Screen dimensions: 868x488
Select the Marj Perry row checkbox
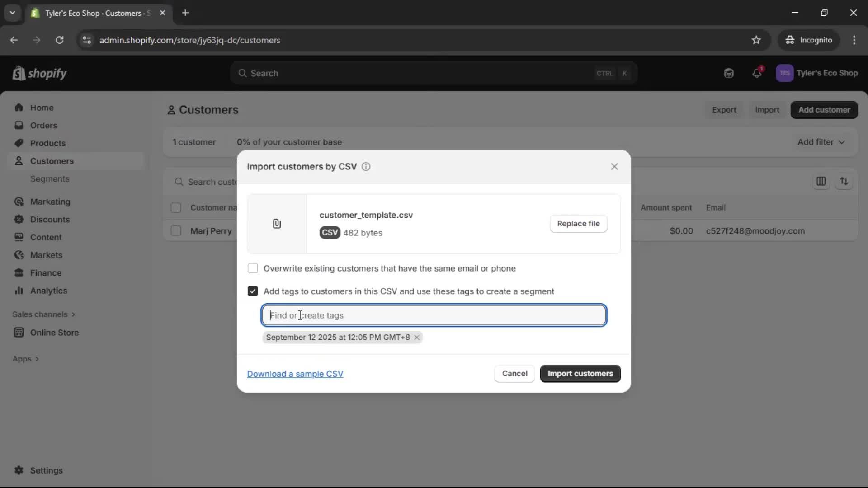coord(176,230)
